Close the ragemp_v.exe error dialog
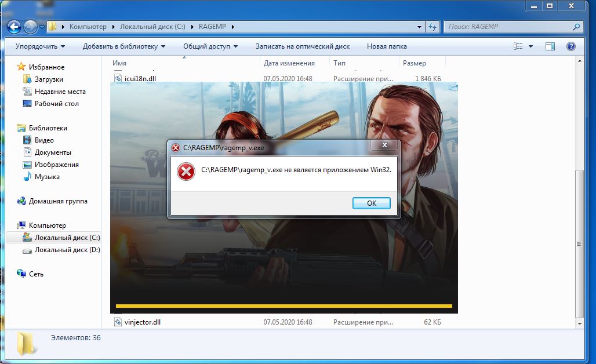Image resolution: width=596 pixels, height=364 pixels. pos(384,145)
